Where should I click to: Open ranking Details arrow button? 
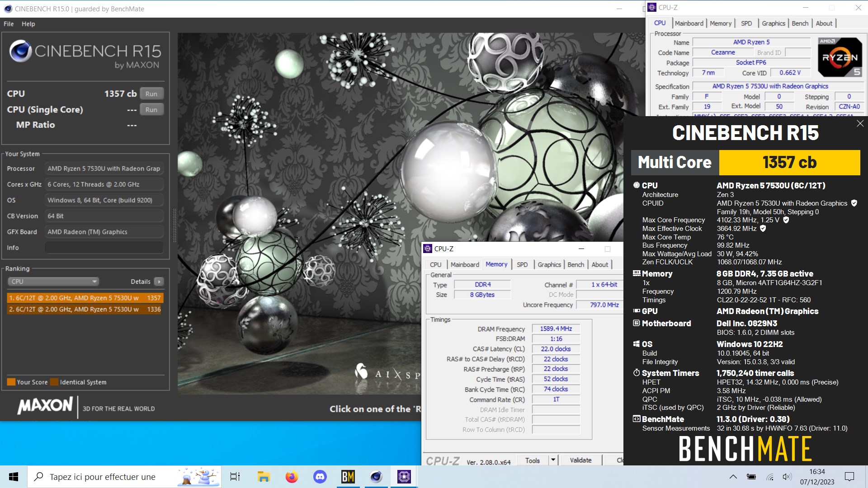coord(159,282)
